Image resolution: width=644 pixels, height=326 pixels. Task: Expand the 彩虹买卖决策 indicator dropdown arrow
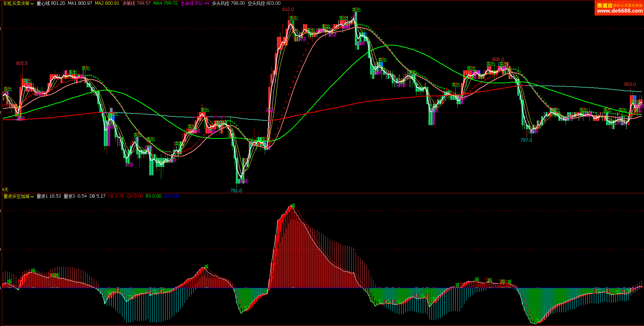click(32, 4)
